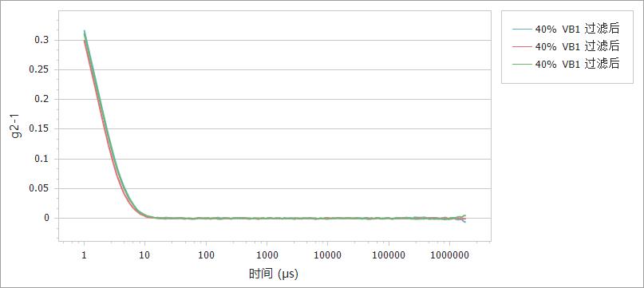This screenshot has width=644, height=288.
Task: Click the x-axis tick label 100000
Action: [x=389, y=255]
